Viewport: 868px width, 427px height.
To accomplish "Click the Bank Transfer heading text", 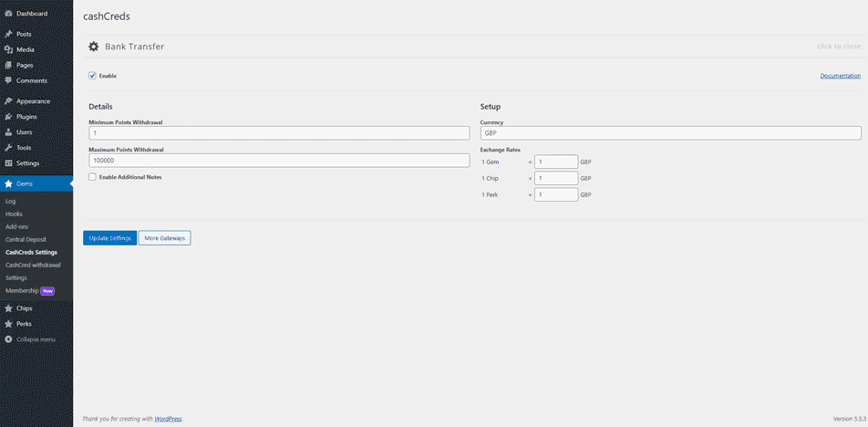I will coord(135,47).
